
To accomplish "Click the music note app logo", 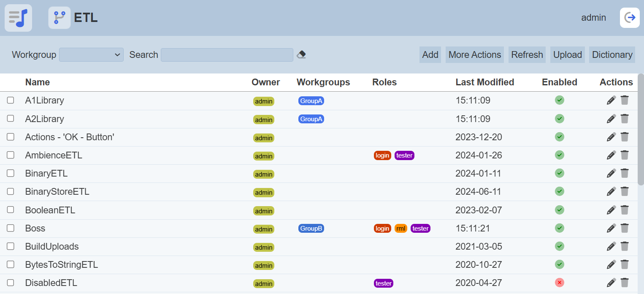I will tap(18, 18).
